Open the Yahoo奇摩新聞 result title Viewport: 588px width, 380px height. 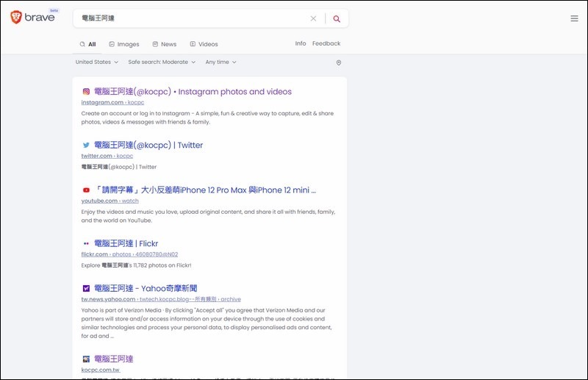click(146, 288)
